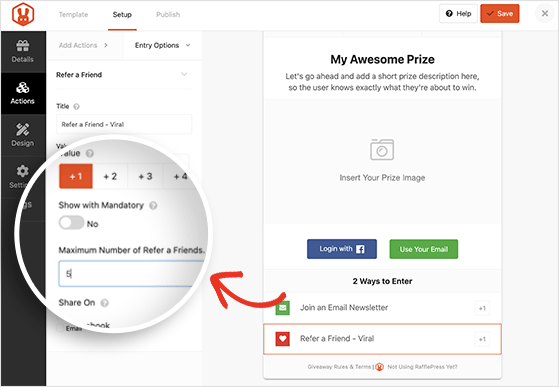Click the Share On help icon

(104, 303)
